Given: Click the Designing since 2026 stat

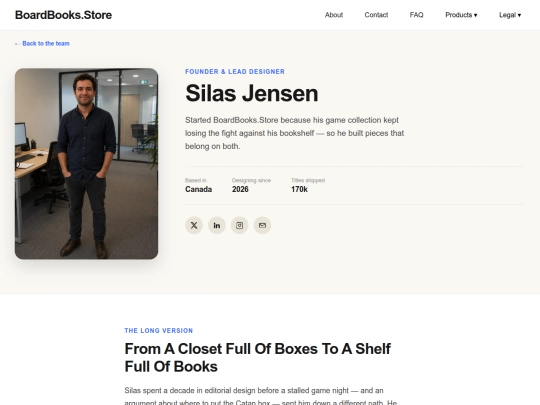Looking at the screenshot, I should tap(251, 185).
